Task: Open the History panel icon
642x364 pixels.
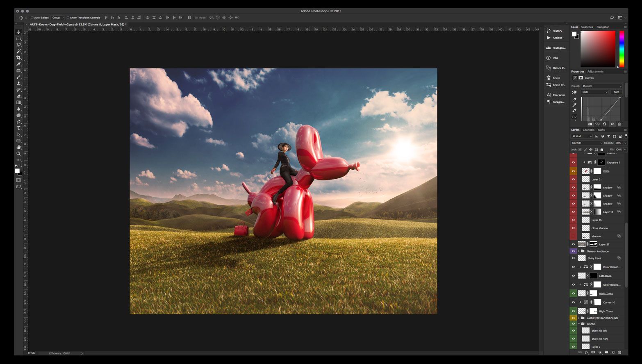Action: (x=549, y=31)
